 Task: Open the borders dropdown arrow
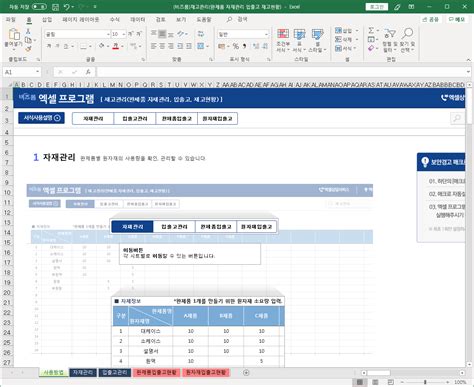pyautogui.click(x=90, y=46)
